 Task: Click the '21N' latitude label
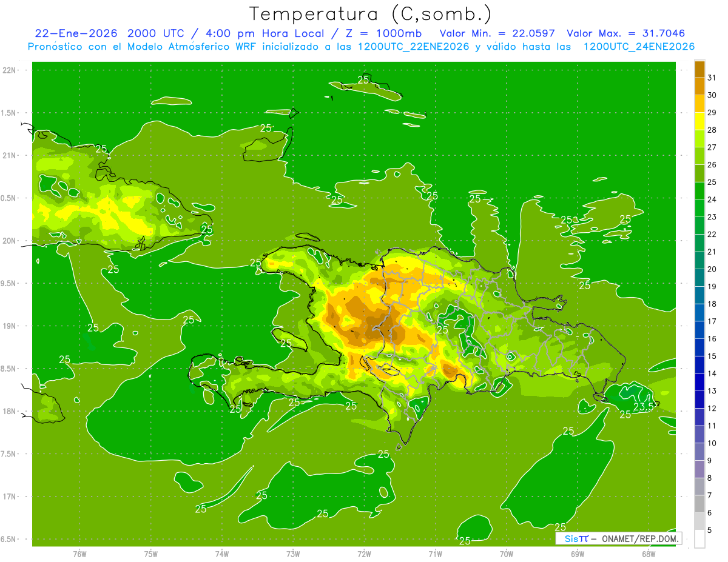8,156
